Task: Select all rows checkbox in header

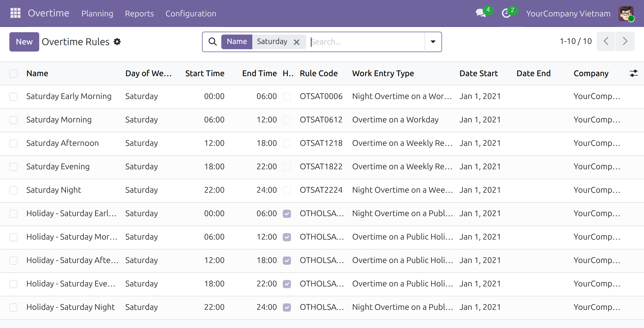Action: 13,74
